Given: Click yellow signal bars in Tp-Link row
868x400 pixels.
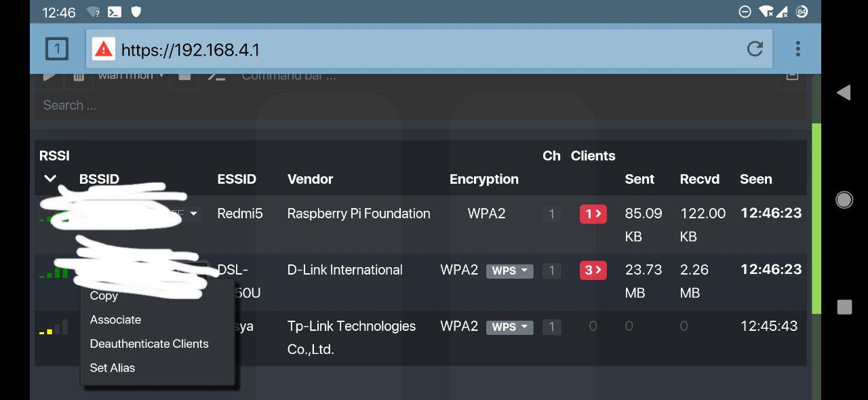Looking at the screenshot, I should tap(54, 327).
